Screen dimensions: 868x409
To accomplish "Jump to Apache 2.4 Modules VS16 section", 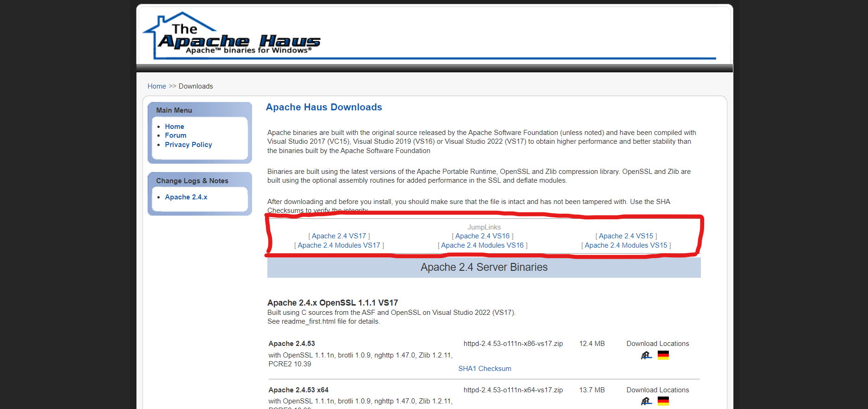I will pos(482,245).
